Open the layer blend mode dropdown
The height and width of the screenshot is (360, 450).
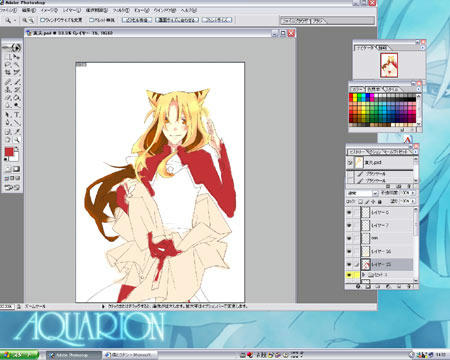point(362,193)
